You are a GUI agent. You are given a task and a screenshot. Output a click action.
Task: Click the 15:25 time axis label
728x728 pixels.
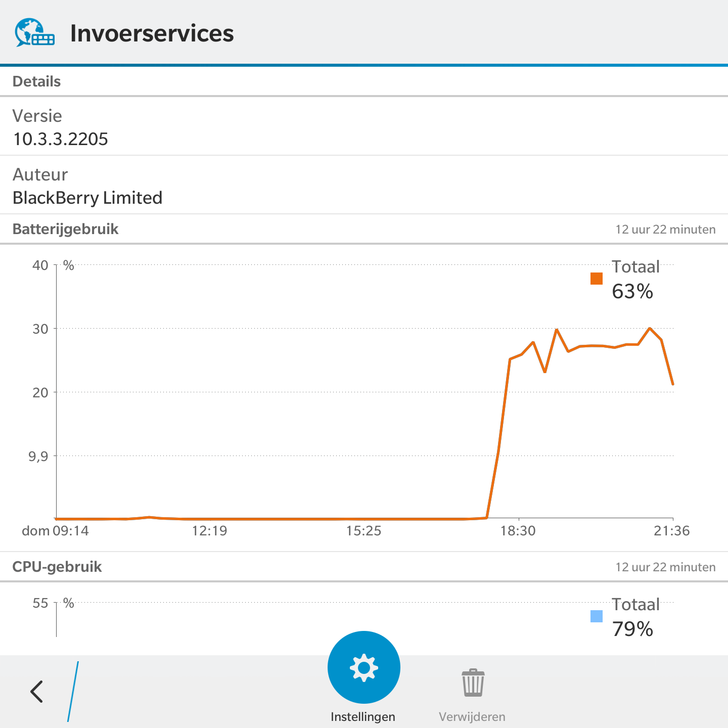(363, 531)
